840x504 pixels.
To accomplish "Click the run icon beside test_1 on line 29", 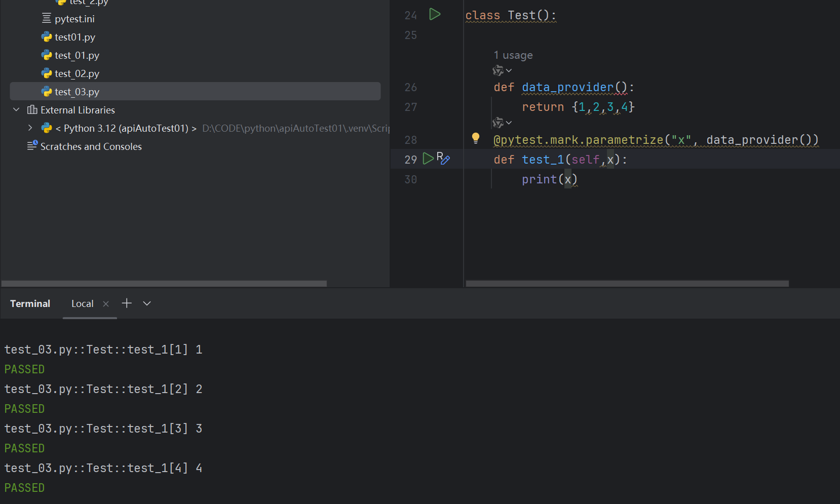I will pyautogui.click(x=428, y=159).
